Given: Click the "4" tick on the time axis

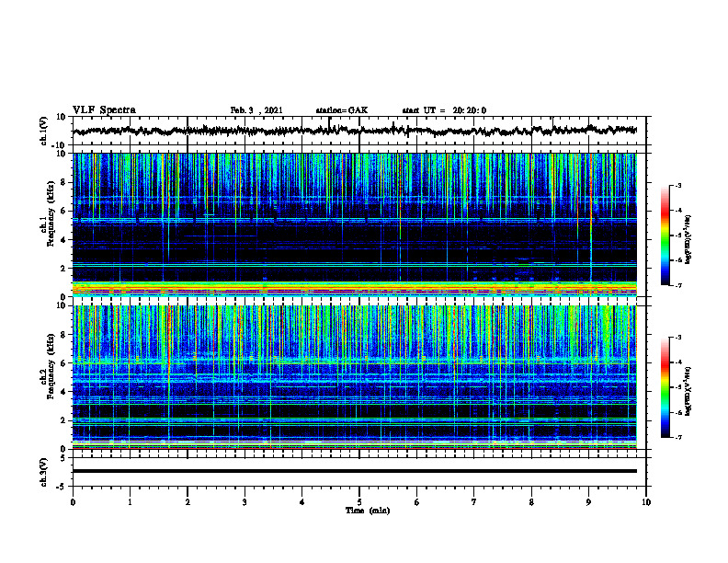Looking at the screenshot, I should (x=302, y=502).
